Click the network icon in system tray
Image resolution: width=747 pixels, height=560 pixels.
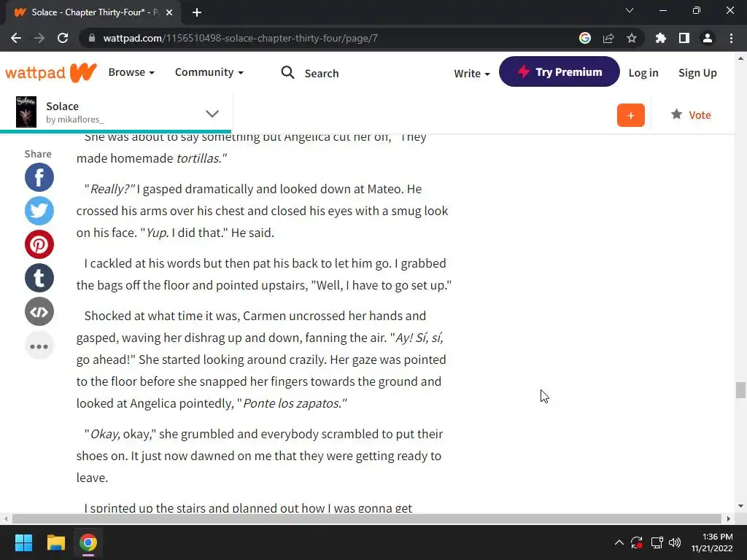click(x=657, y=542)
